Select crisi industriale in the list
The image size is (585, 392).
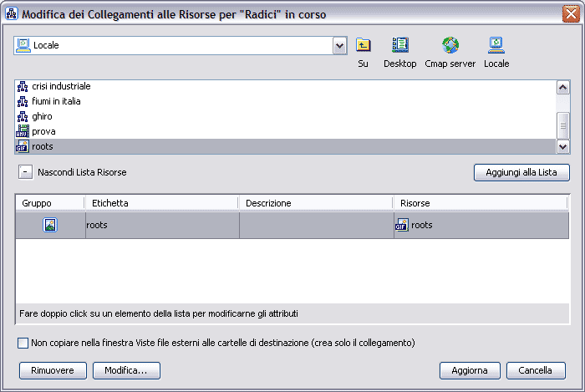click(x=61, y=86)
